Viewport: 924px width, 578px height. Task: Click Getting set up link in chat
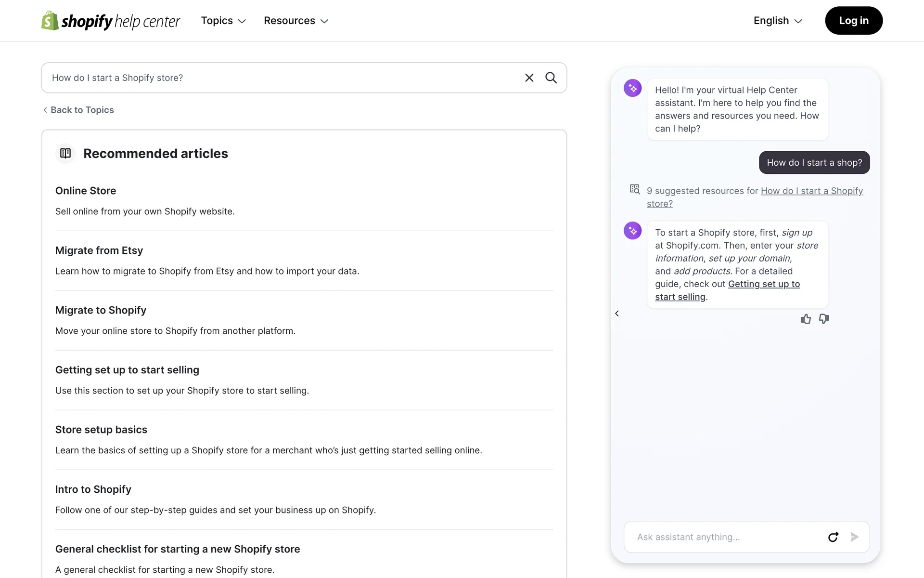click(x=763, y=284)
